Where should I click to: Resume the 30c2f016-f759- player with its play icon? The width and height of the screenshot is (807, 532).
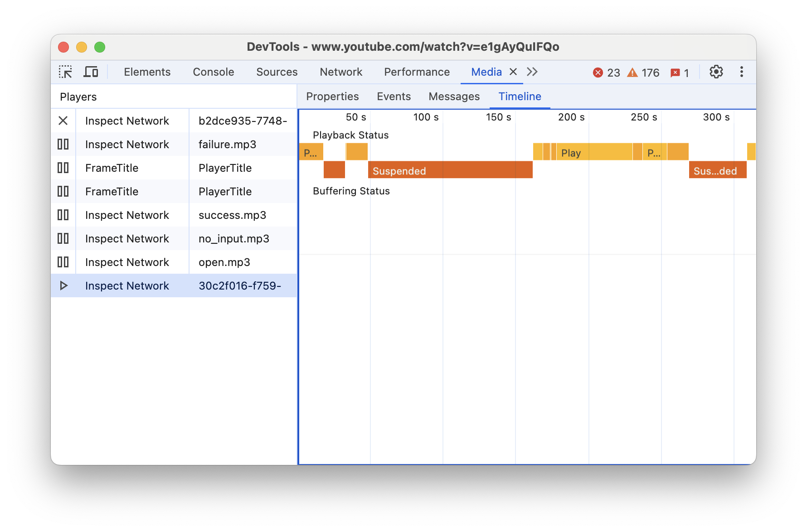pos(63,285)
